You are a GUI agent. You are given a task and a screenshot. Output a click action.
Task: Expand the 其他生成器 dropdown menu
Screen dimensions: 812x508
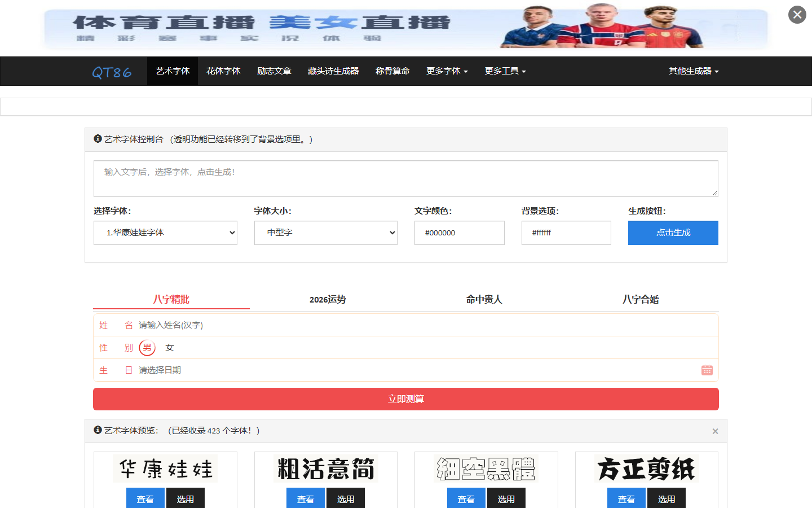click(x=694, y=71)
